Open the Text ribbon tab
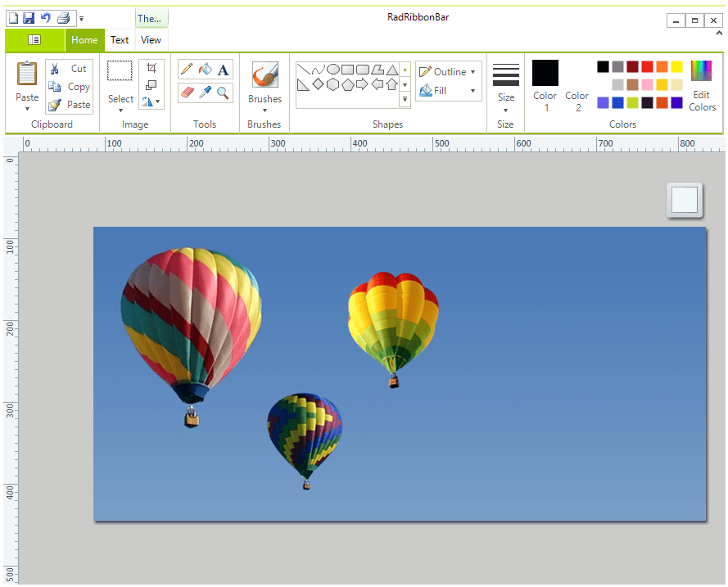This screenshot has width=728, height=587. tap(120, 39)
